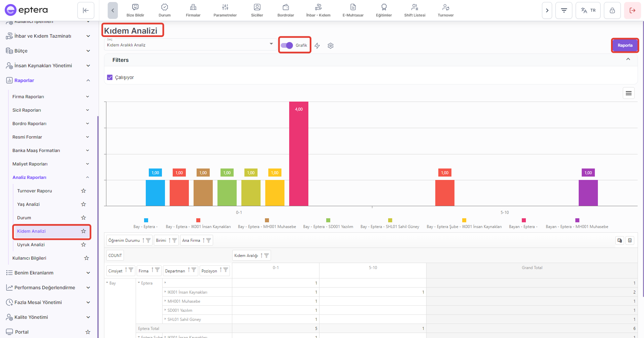Click the Raporla button
644x338 pixels.
pos(625,45)
